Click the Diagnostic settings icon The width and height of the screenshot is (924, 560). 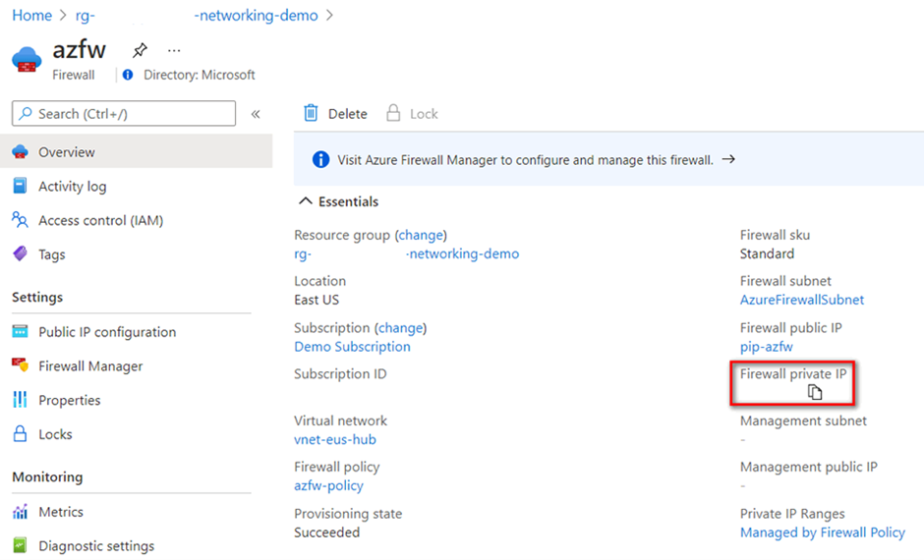pyautogui.click(x=20, y=545)
